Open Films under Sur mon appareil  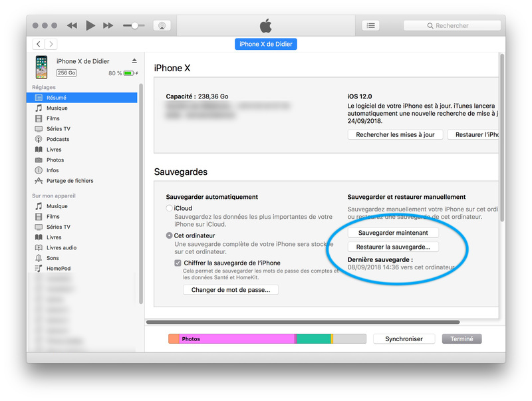pyautogui.click(x=82, y=216)
